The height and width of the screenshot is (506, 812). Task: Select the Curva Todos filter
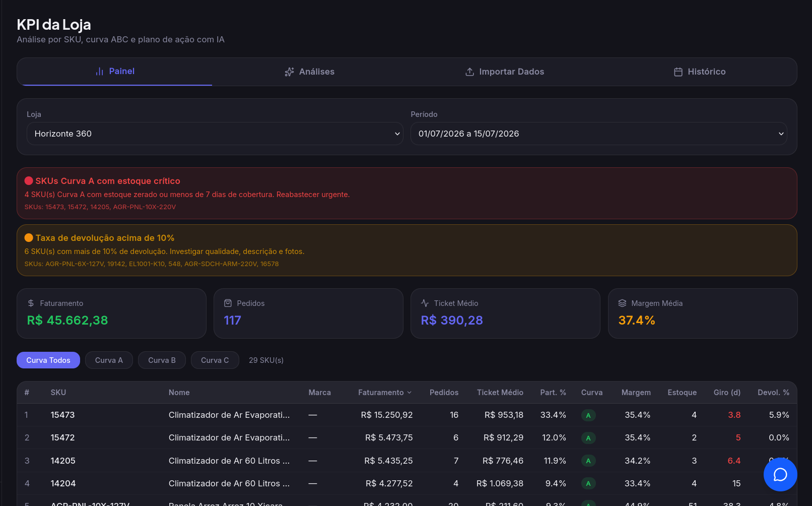tap(48, 360)
